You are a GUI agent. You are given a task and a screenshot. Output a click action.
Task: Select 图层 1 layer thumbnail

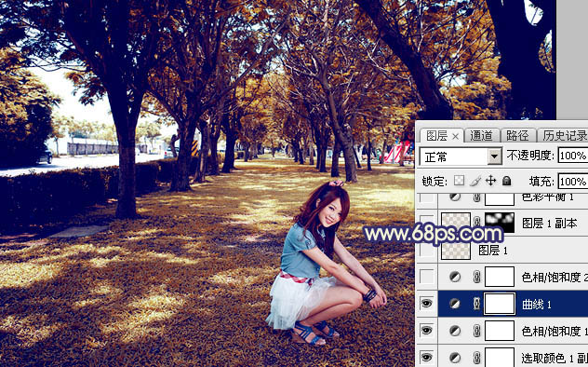pos(456,251)
